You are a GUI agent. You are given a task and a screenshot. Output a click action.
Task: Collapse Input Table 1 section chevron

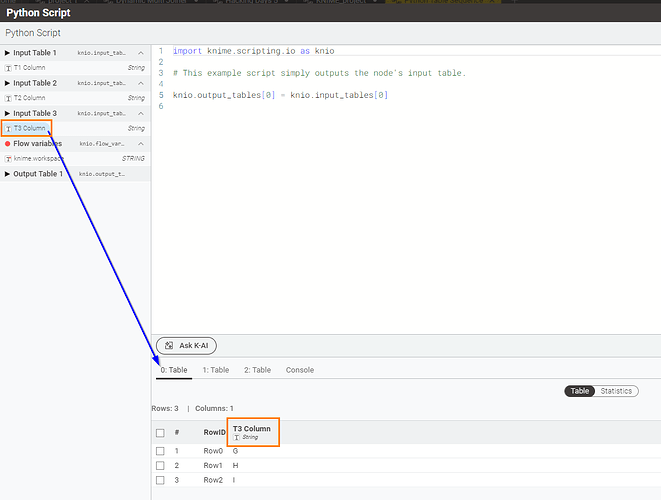tap(141, 52)
